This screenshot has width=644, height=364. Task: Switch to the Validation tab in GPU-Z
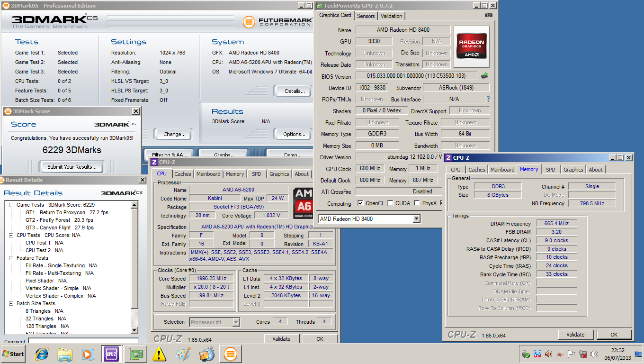[392, 16]
